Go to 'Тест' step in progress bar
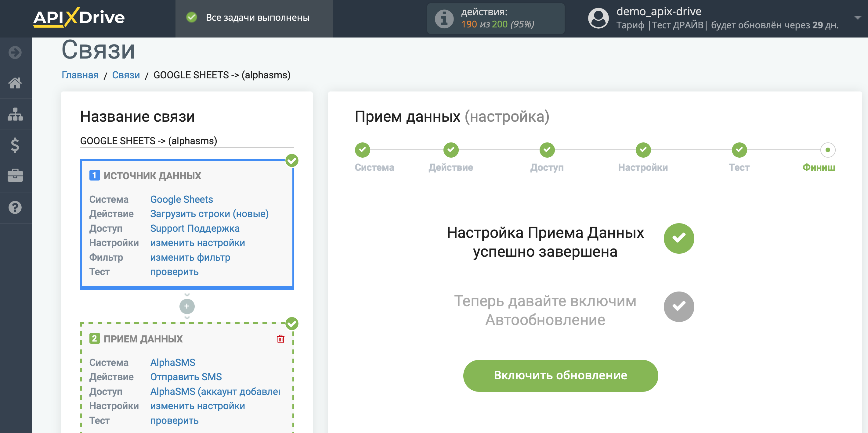868x433 pixels. 739,150
